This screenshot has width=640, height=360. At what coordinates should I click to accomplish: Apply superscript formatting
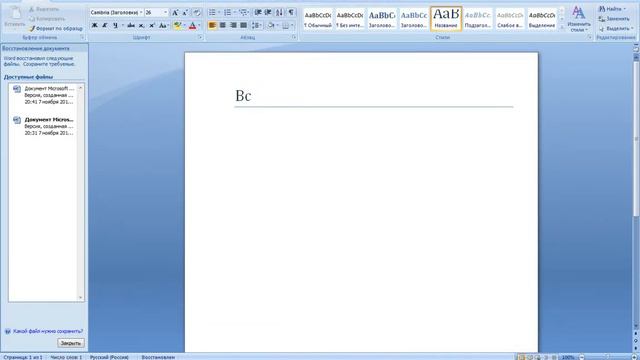(151, 25)
